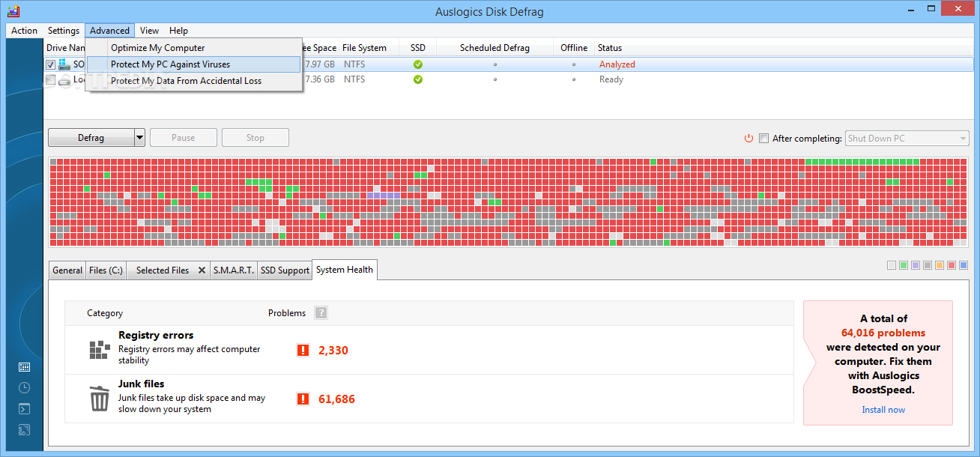Viewport: 980px width, 457px height.
Task: Sort by Scheduled Defrag column header
Action: pyautogui.click(x=494, y=48)
